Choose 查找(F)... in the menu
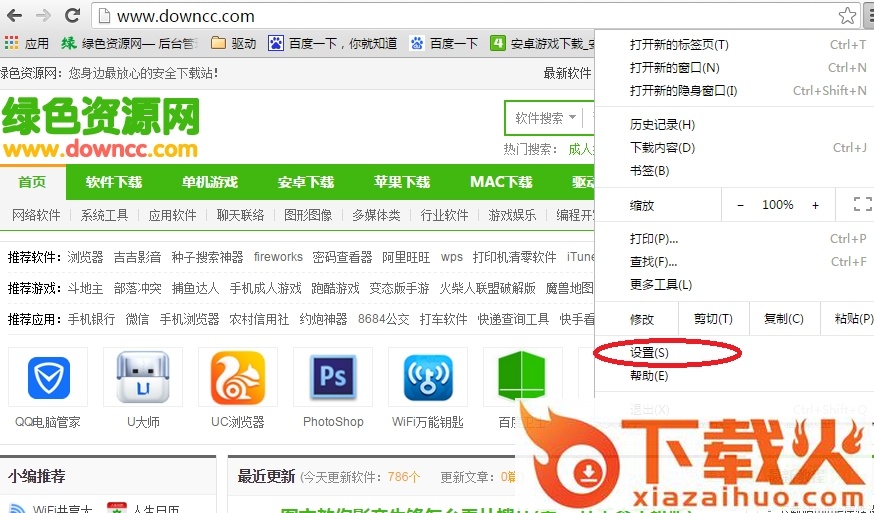The height and width of the screenshot is (513, 874). [734, 262]
